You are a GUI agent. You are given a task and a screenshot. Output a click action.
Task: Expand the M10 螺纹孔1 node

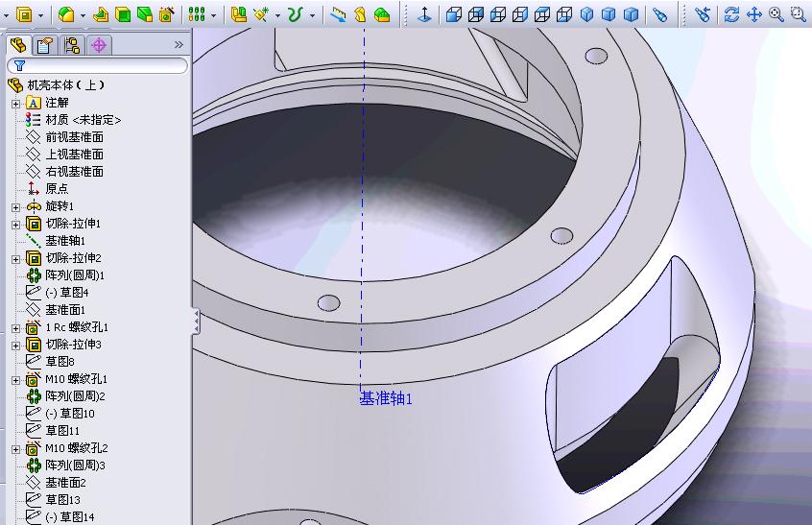tap(15, 380)
